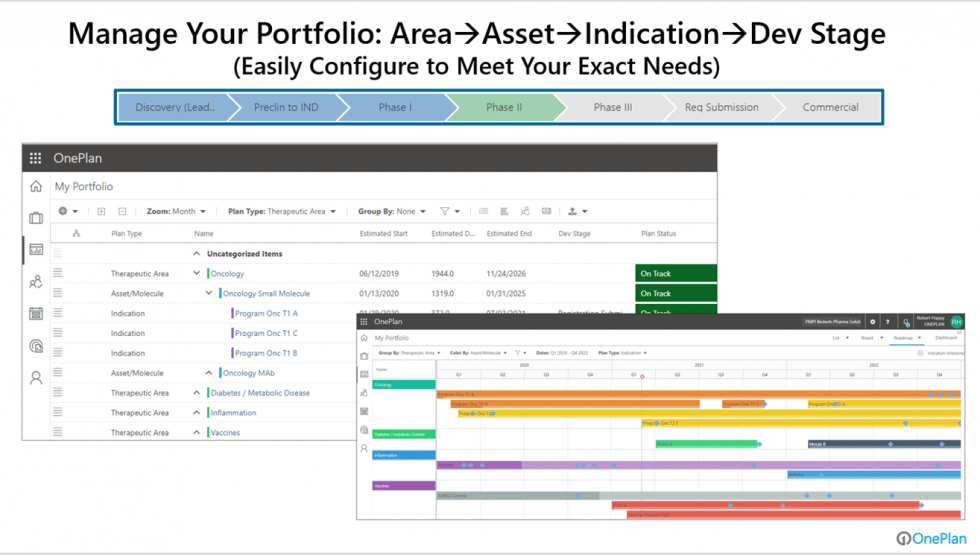Open the Oncology Small Molecule link
This screenshot has height=555, width=980.
coord(266,293)
